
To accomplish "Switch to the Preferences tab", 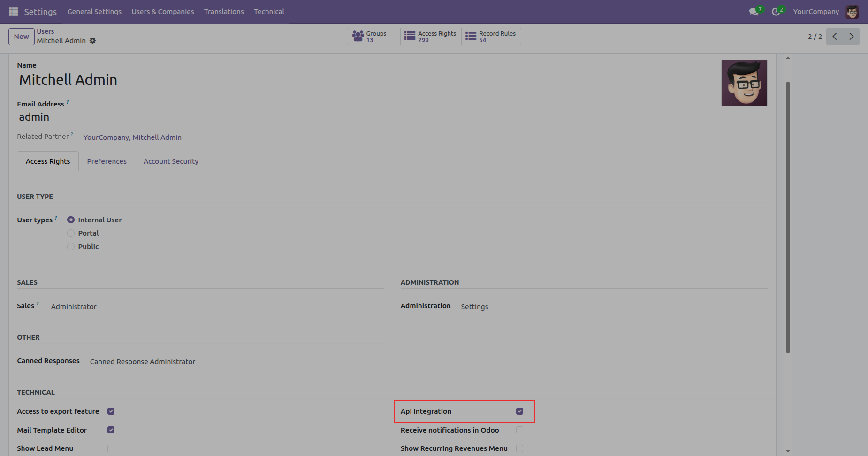I will pyautogui.click(x=107, y=161).
